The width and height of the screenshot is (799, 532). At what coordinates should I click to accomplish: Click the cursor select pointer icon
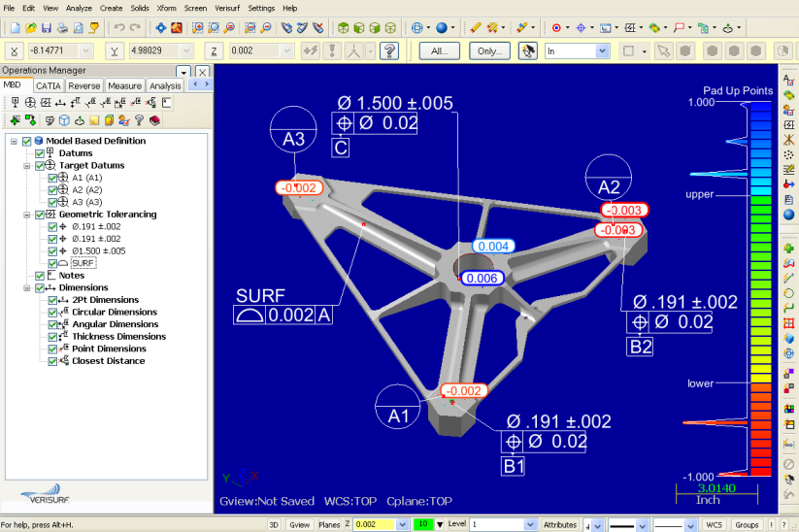coord(663,50)
